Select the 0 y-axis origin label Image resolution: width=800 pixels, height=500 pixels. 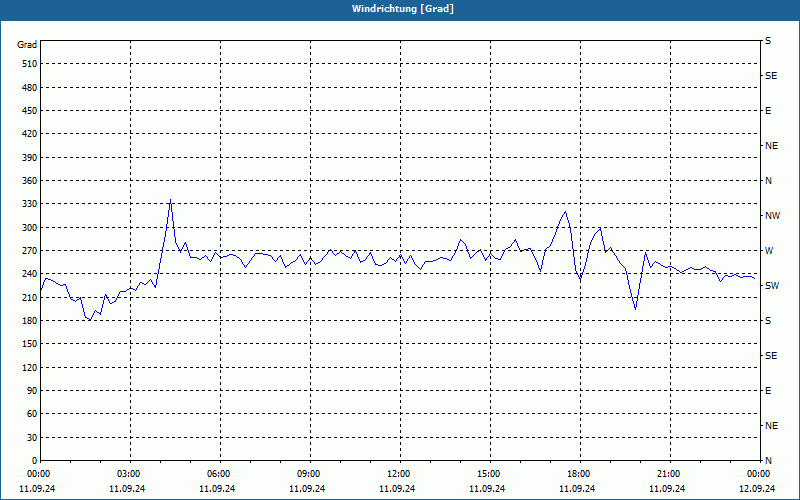pos(35,461)
